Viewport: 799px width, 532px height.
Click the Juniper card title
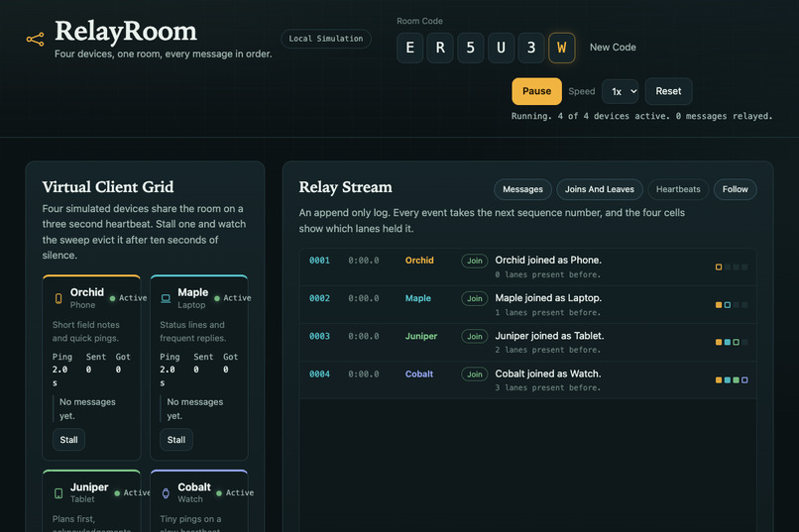[x=89, y=487]
